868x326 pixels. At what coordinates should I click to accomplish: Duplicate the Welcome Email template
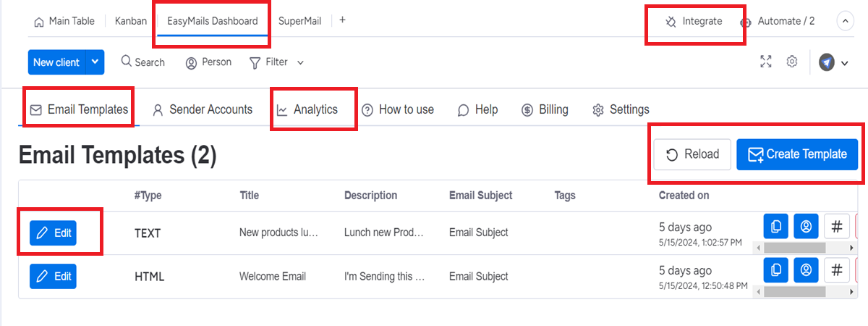click(x=775, y=269)
